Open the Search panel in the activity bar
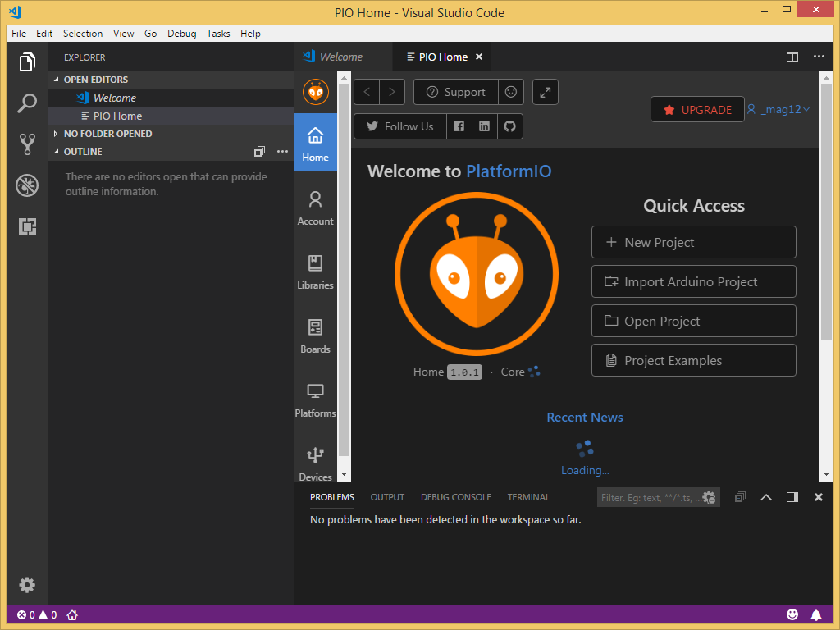840x630 pixels. [27, 103]
